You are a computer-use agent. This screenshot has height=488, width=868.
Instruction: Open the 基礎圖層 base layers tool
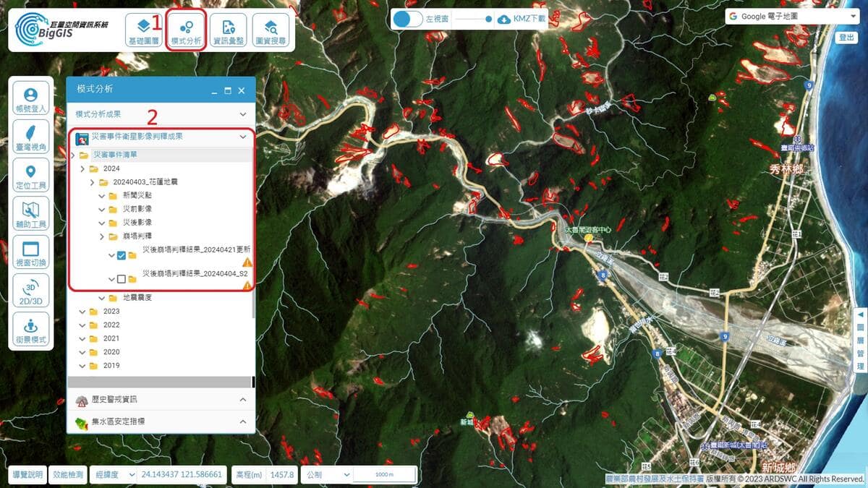143,31
